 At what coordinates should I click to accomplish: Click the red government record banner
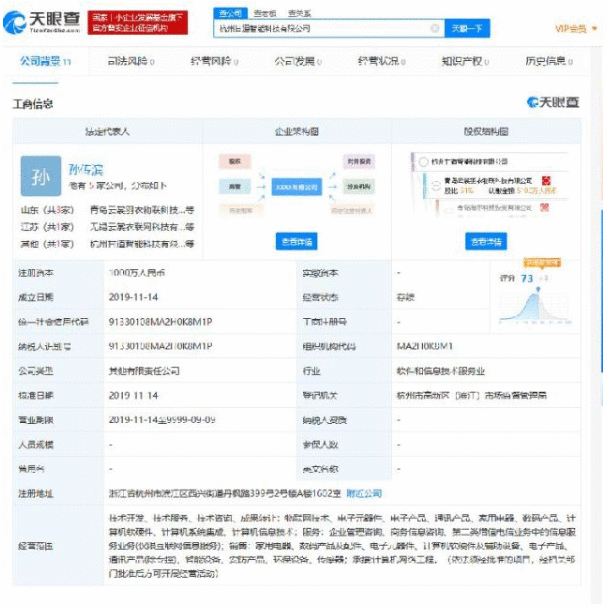[138, 22]
